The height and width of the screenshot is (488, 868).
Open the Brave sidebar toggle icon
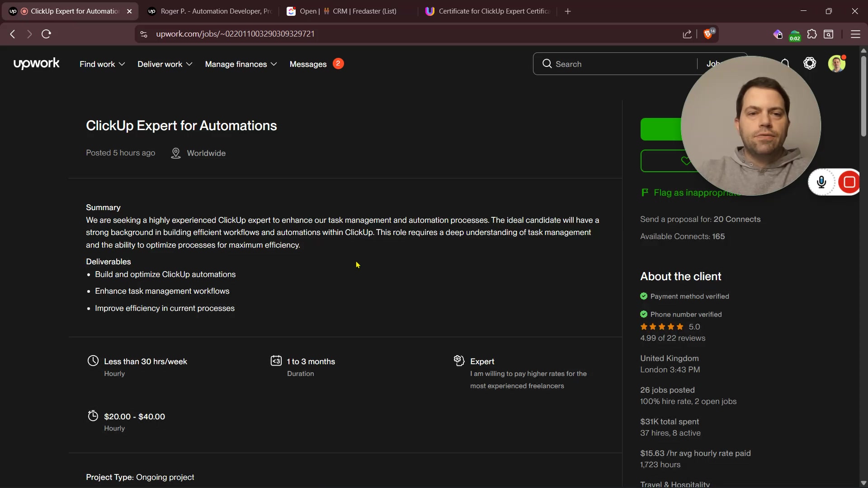click(829, 34)
